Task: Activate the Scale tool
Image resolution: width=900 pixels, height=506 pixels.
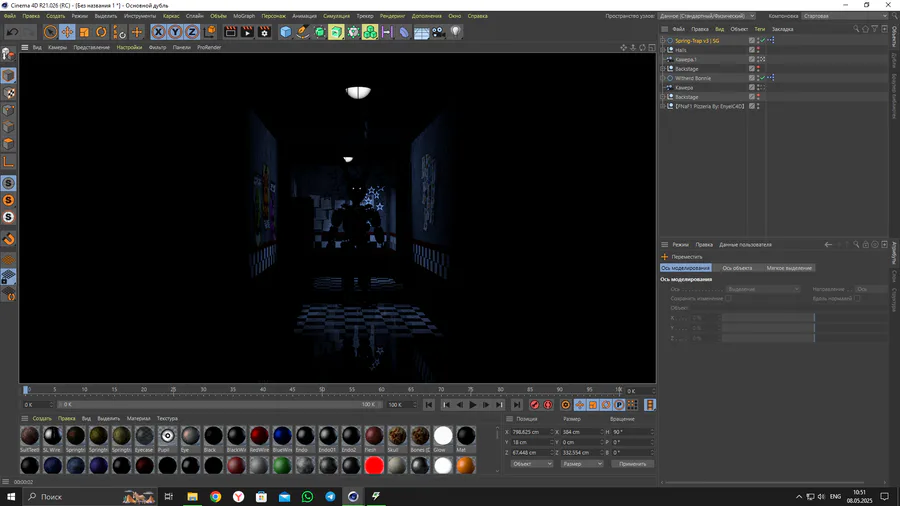Action: tap(84, 32)
